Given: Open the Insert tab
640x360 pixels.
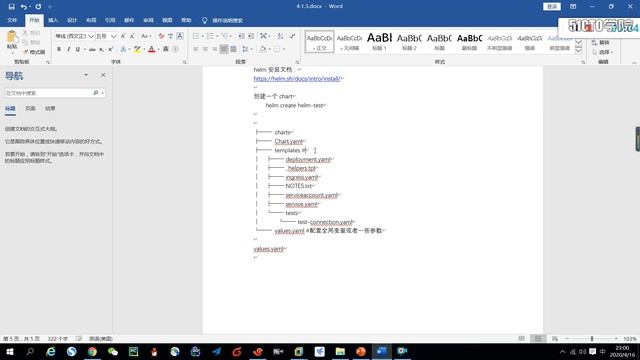Looking at the screenshot, I should tap(53, 20).
